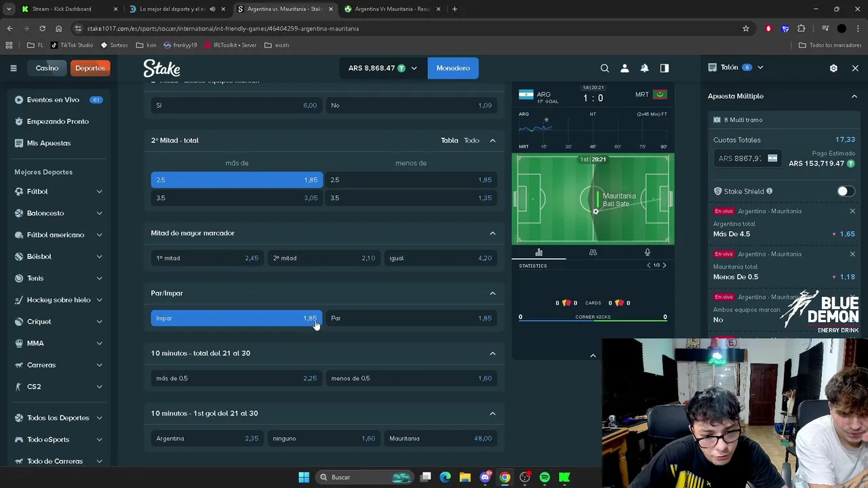868x488 pixels.
Task: Open the wallet currency dropdown
Action: point(382,68)
